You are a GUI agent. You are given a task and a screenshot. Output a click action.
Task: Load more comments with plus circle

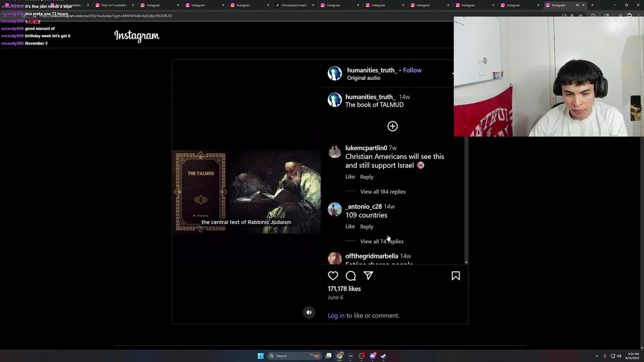[392, 126]
